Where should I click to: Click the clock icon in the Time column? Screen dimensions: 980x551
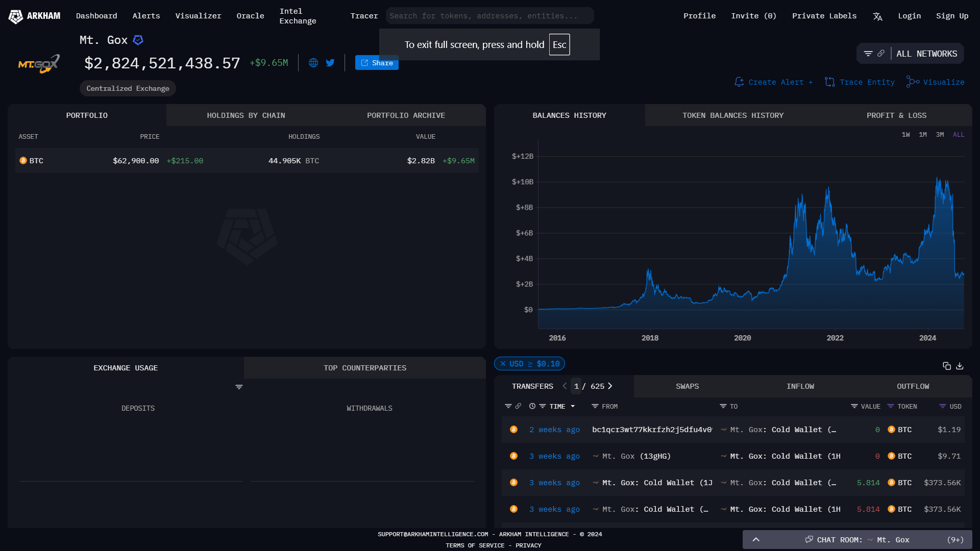click(532, 406)
